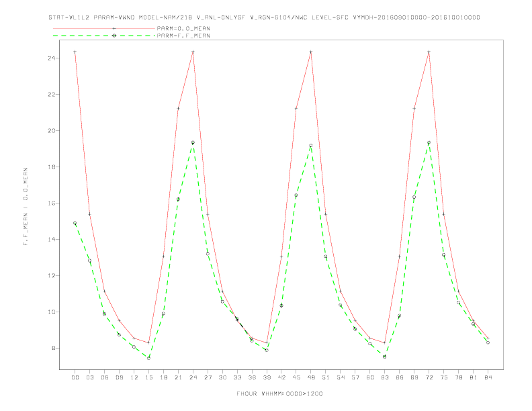Screen dimensions: 532x411
Task: Click x-axis tick label 06
Action: click(105, 377)
